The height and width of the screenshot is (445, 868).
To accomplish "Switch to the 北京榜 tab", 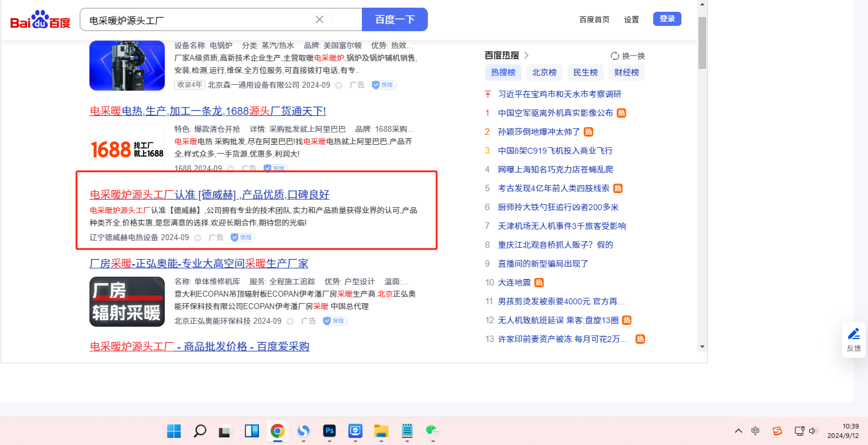I will point(544,72).
